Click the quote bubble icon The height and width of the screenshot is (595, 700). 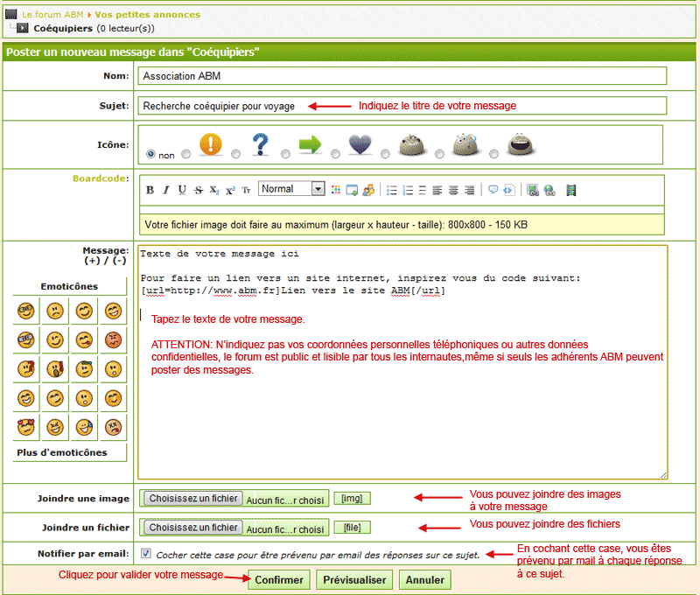coord(493,190)
